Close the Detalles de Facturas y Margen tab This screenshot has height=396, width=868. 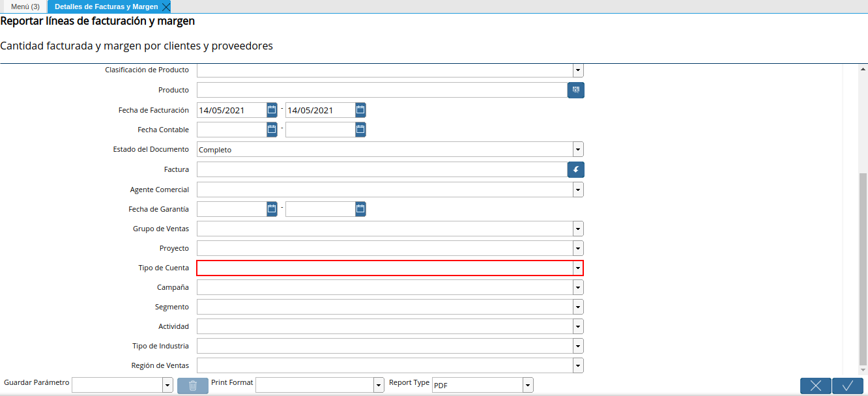[x=166, y=7]
